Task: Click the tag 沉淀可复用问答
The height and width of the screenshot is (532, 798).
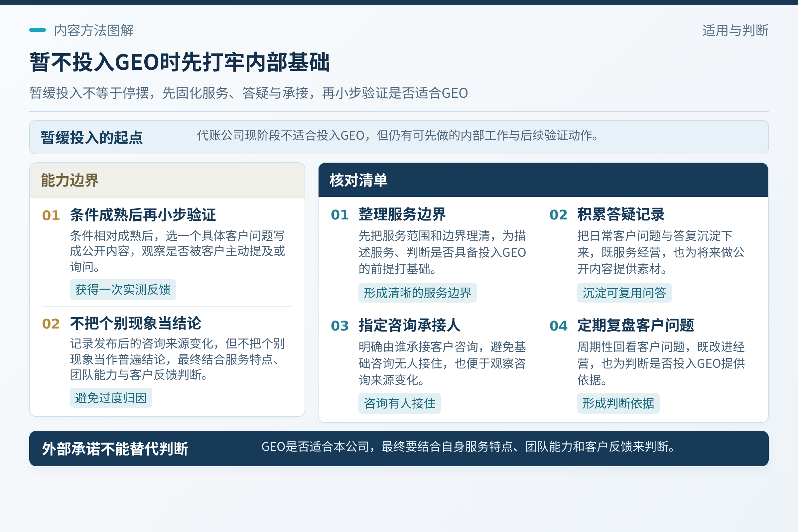Action: pyautogui.click(x=624, y=293)
